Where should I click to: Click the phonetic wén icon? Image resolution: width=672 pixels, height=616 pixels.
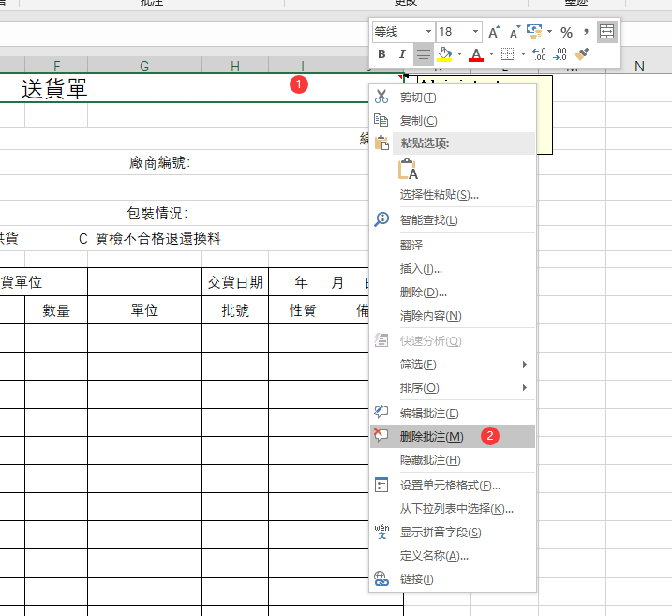click(x=381, y=532)
